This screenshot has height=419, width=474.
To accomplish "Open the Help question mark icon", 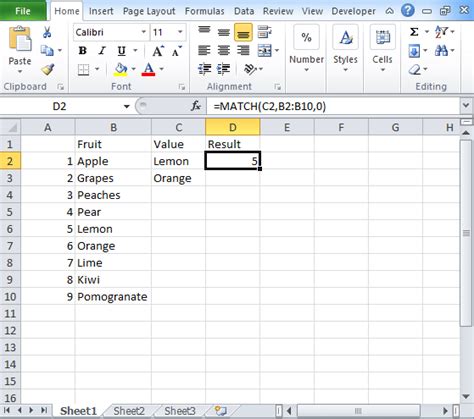I will click(x=408, y=11).
